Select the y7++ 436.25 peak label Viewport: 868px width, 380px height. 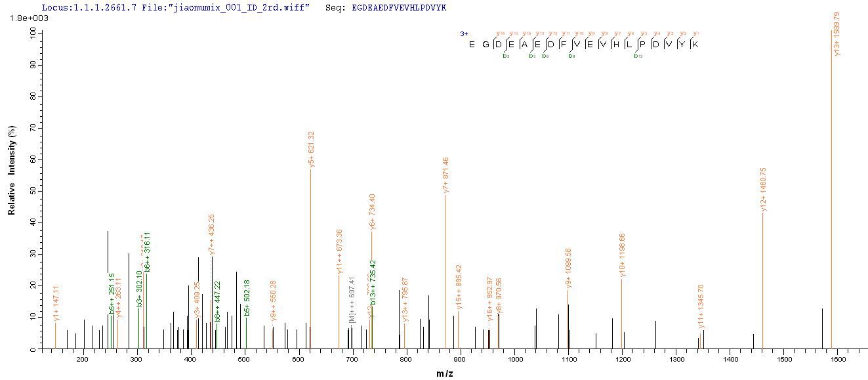click(212, 234)
